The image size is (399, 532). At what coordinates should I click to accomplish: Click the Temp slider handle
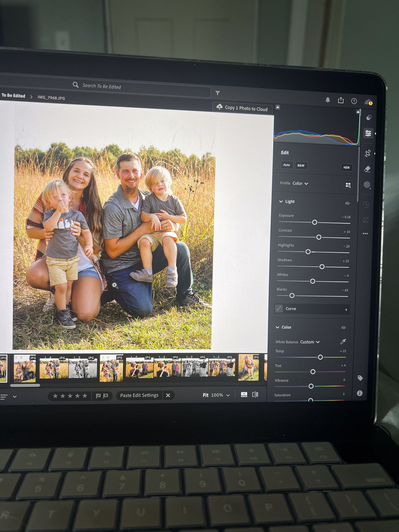tap(320, 357)
